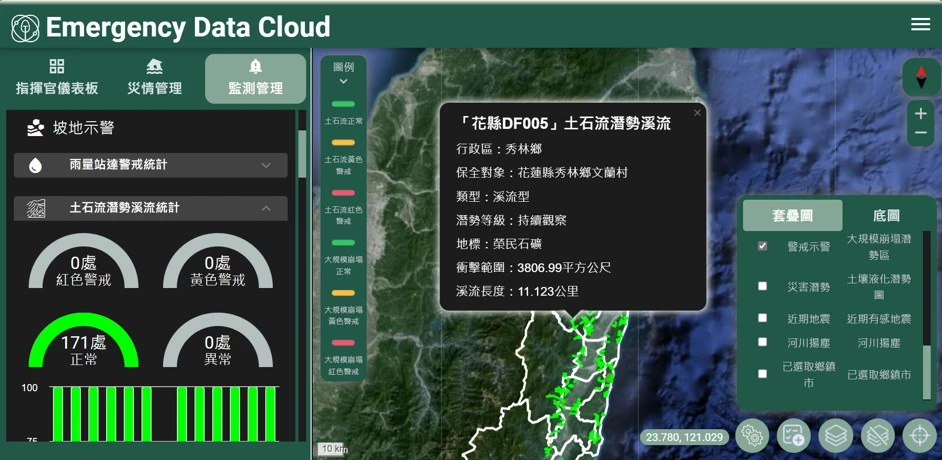Viewport: 942px width, 460px height.
Task: Click the 10 km map scale bar
Action: coord(332,449)
